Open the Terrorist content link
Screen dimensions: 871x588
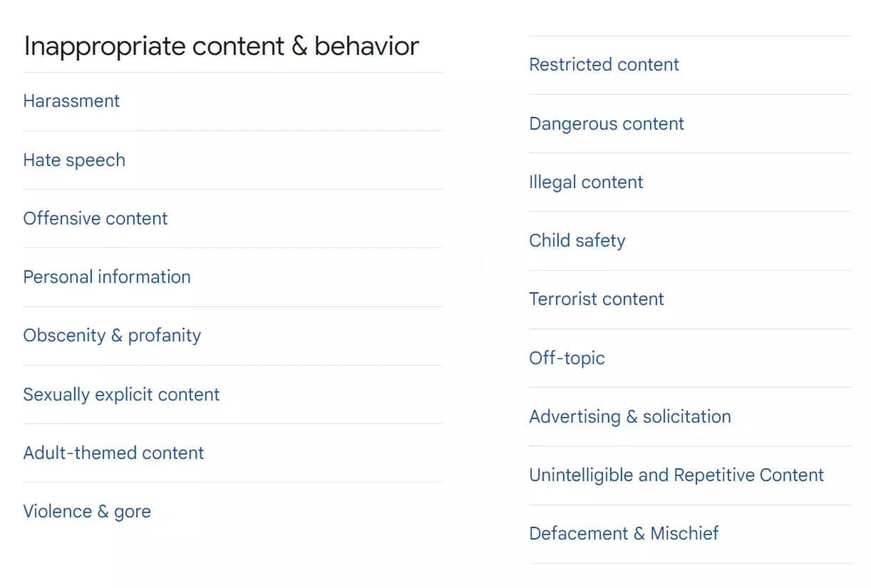tap(597, 299)
